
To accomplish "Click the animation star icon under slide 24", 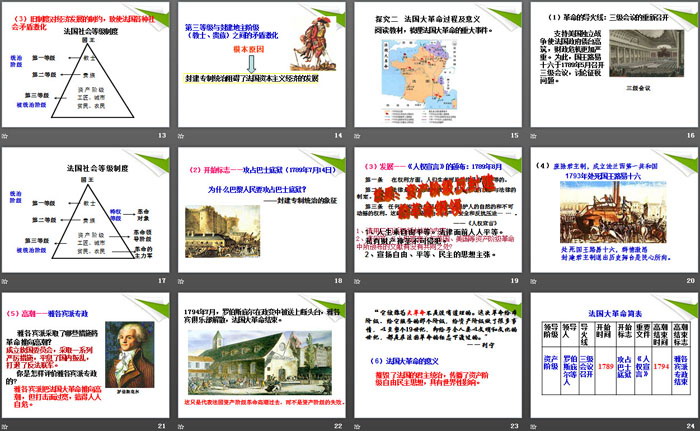I will (533, 427).
